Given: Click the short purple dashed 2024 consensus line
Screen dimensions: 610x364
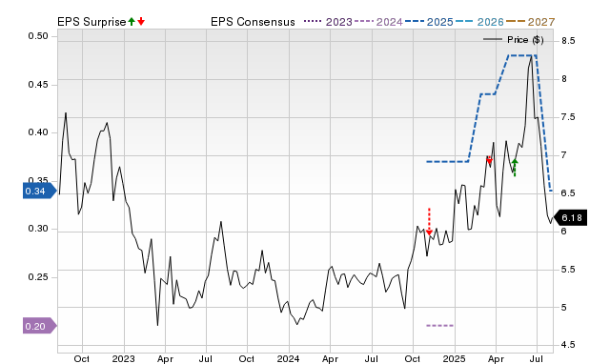Looking at the screenshot, I should click(440, 326).
